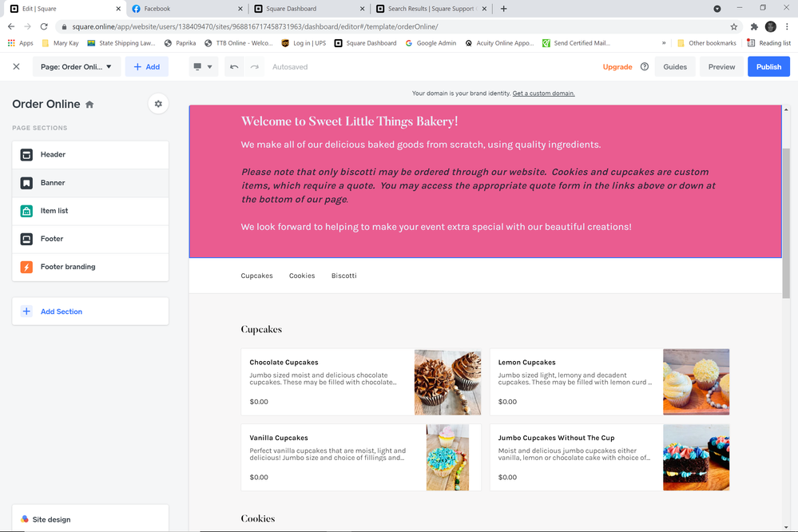Image resolution: width=798 pixels, height=532 pixels.
Task: Click the page settings gear icon
Action: 158,104
